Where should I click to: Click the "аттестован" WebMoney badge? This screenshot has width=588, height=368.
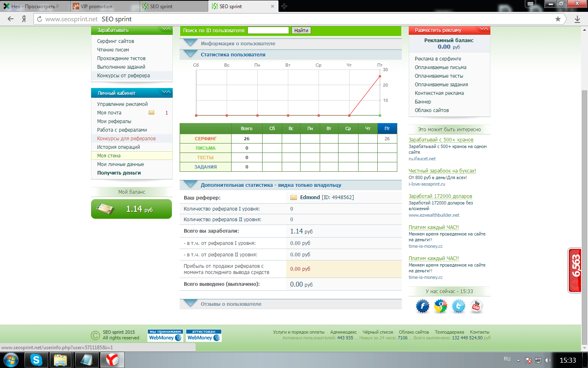point(204,335)
